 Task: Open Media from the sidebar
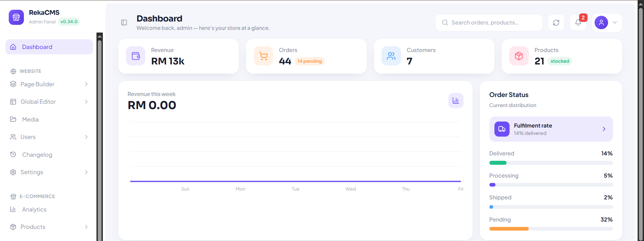tap(49, 119)
